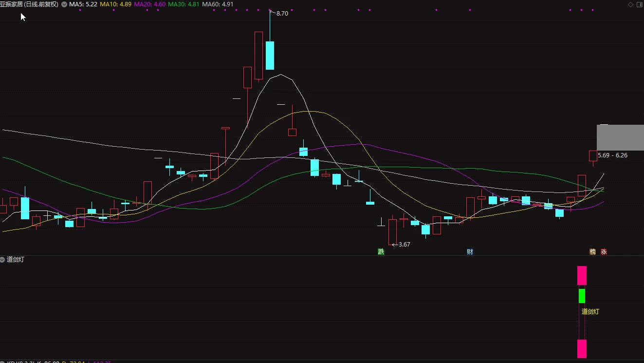
Task: Toggle the side panel icon at top right
Action: [x=639, y=4]
